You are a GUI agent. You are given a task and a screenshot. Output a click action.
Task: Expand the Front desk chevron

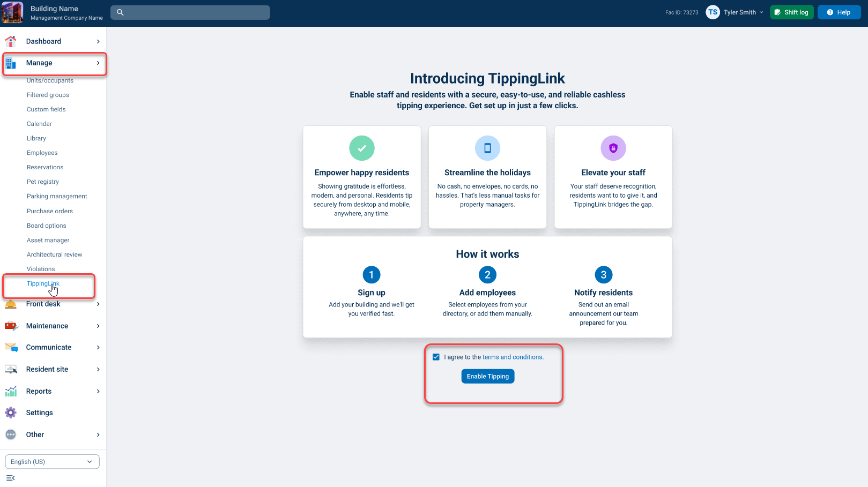coord(98,304)
